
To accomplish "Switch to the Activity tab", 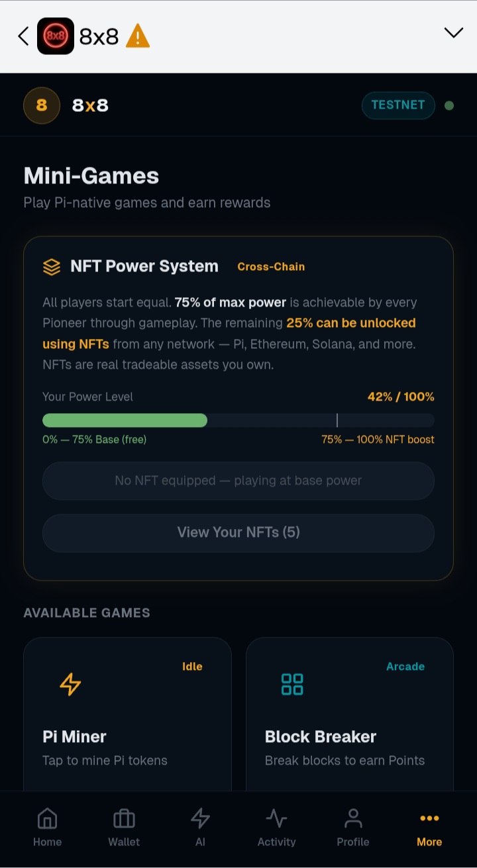I will coord(276,828).
